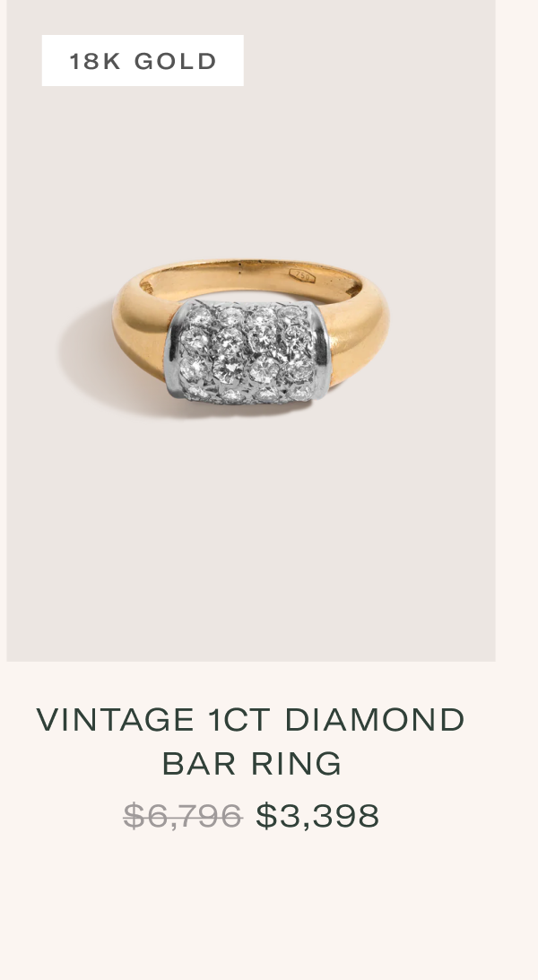Click the "18K" text in the badge
This screenshot has width=538, height=980.
pyautogui.click(x=95, y=61)
